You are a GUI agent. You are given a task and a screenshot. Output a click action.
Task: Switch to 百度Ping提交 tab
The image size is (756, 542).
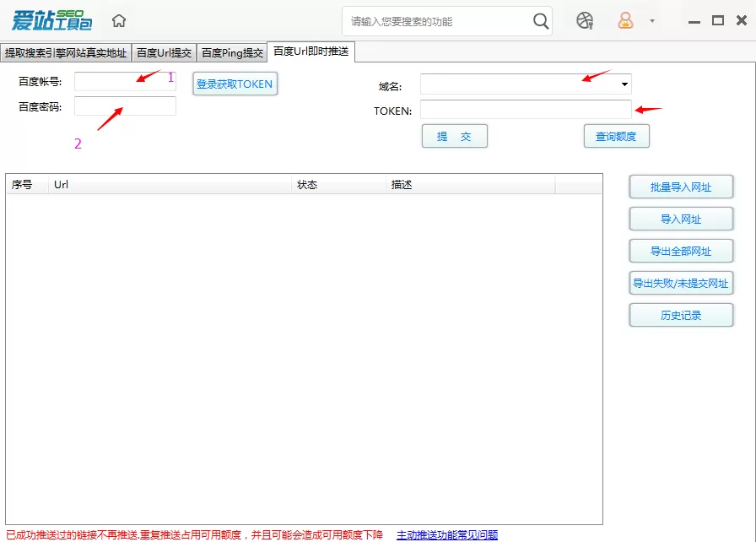coord(232,52)
